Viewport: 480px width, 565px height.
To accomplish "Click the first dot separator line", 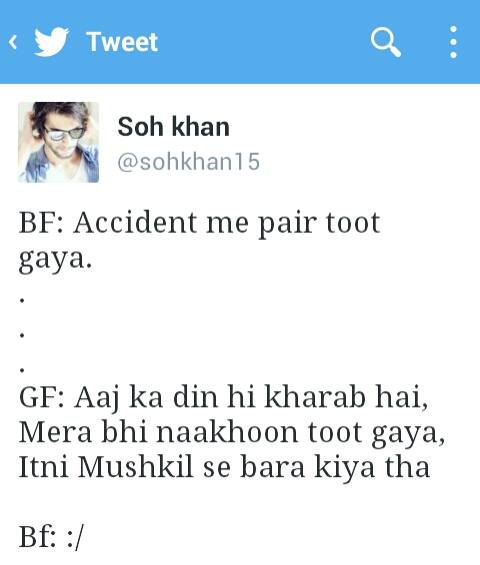I will (x=22, y=299).
